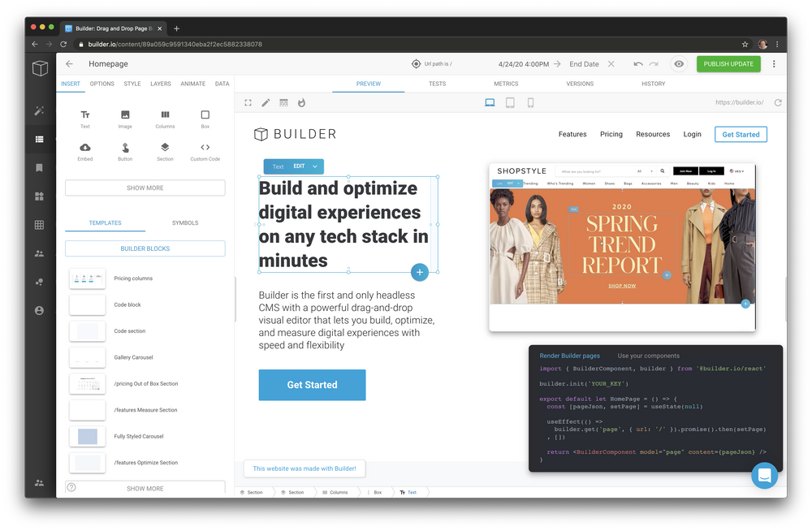Expand Show More under Builder Blocks
Screen dimensions: 812x531
coord(145,488)
